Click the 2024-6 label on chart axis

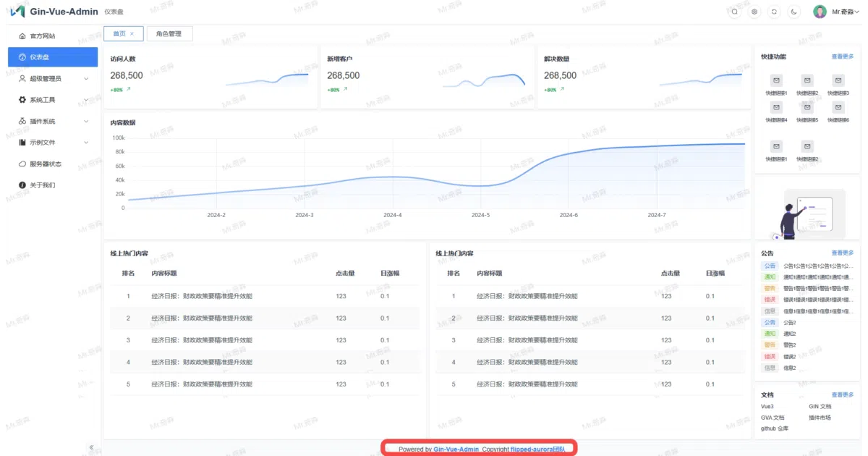pos(569,215)
